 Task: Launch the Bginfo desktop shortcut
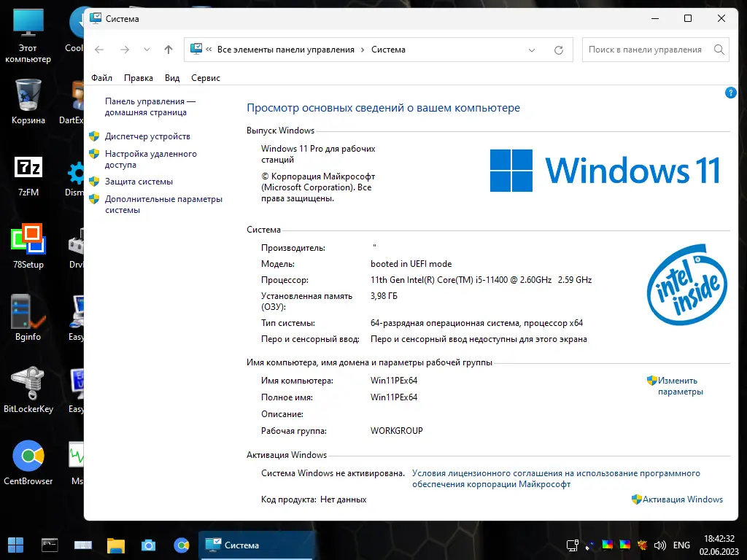[28, 318]
